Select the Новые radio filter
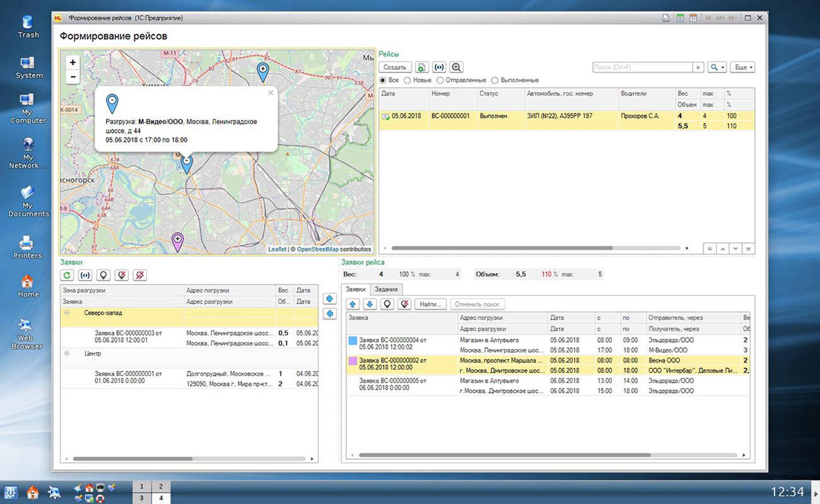The width and height of the screenshot is (820, 504). pos(407,81)
